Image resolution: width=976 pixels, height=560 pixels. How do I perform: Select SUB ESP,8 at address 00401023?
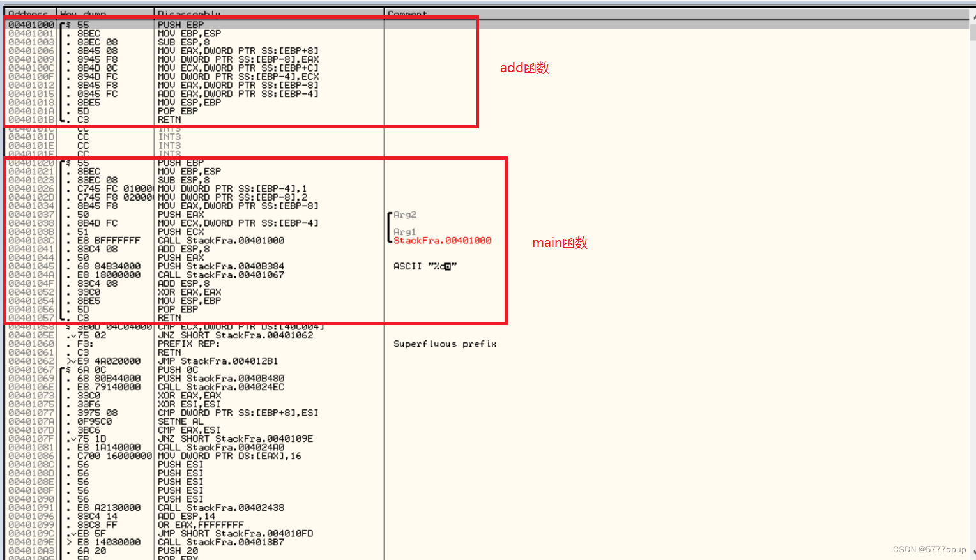pyautogui.click(x=183, y=180)
